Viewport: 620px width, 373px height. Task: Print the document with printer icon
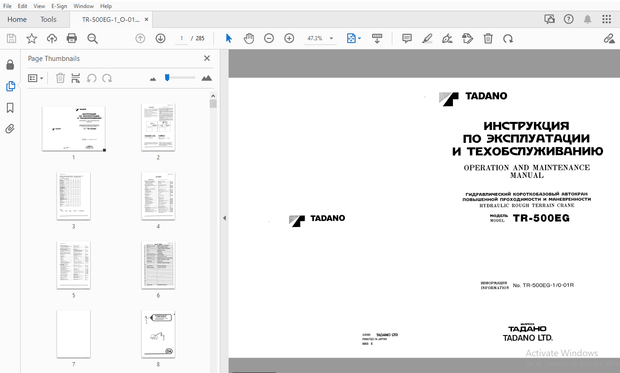72,38
